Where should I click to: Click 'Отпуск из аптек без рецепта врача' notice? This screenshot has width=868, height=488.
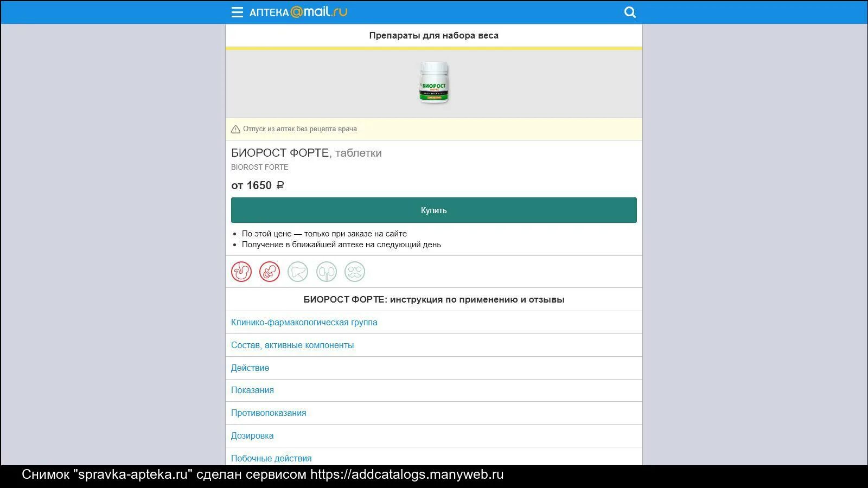point(300,129)
